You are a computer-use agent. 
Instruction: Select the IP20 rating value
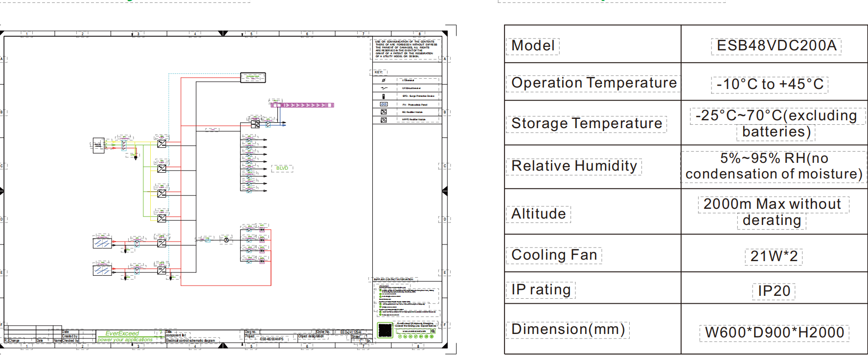[774, 291]
